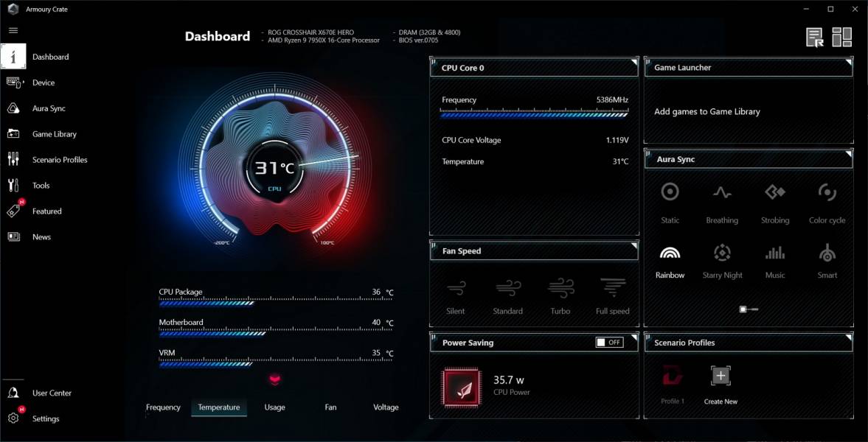Click the VRM temperature bar

276,363
